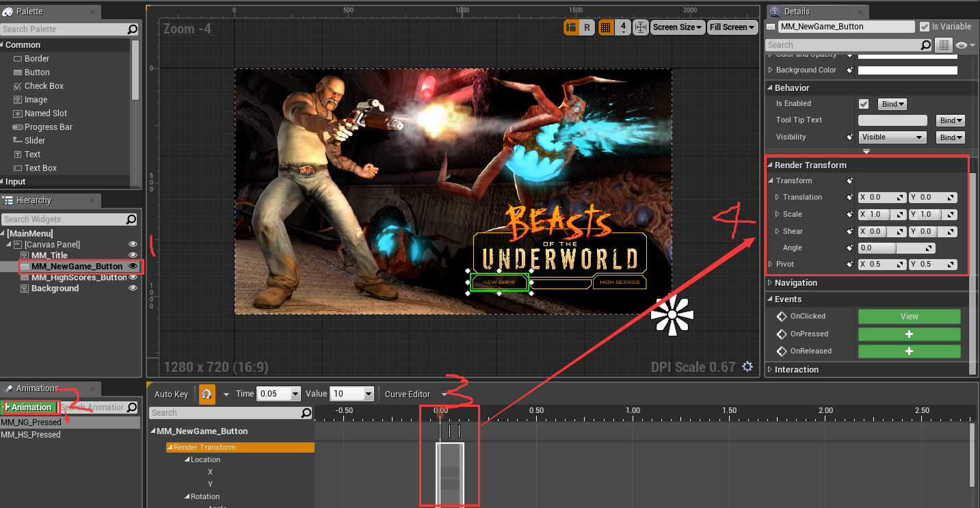Click the DPI Scale settings gear
Image resolution: width=980 pixels, height=508 pixels.
click(747, 366)
